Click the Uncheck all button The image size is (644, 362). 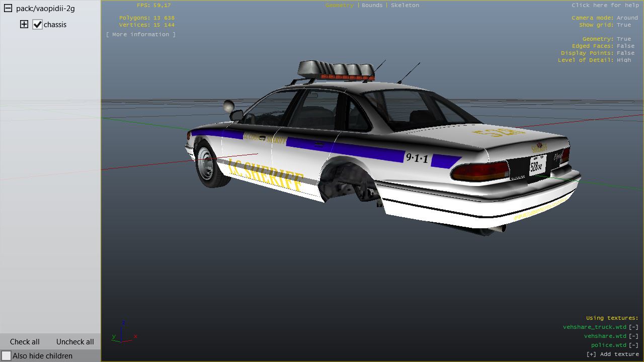tap(75, 342)
